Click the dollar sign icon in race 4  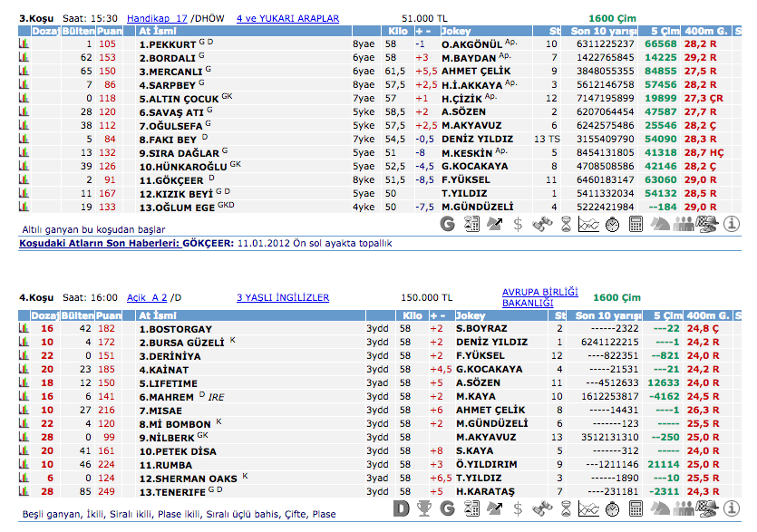pyautogui.click(x=518, y=508)
